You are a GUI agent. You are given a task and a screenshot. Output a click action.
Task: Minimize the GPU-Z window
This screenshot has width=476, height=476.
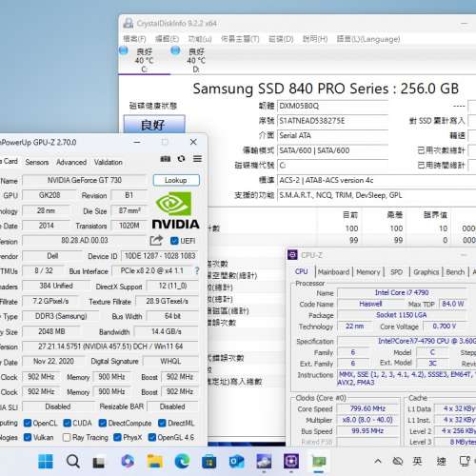click(137, 142)
